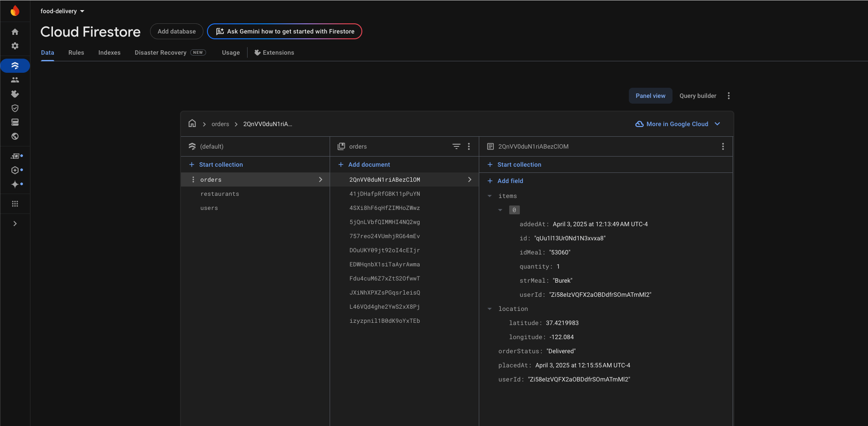Image resolution: width=868 pixels, height=426 pixels.
Task: Switch to the Data tab
Action: pyautogui.click(x=48, y=52)
